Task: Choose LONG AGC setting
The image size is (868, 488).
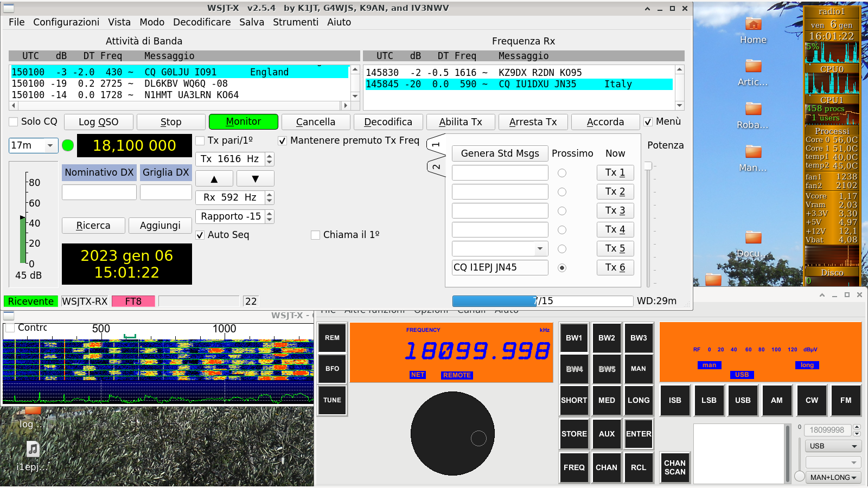Action: point(639,400)
